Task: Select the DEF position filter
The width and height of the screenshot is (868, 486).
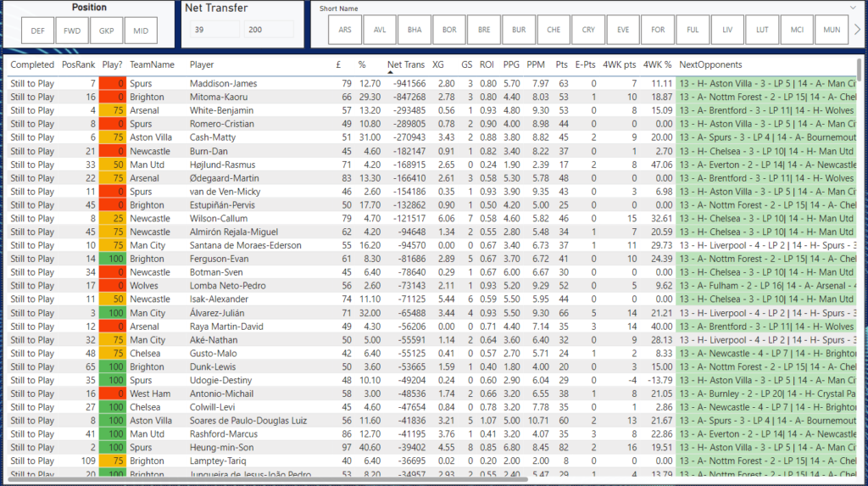Action: (37, 31)
